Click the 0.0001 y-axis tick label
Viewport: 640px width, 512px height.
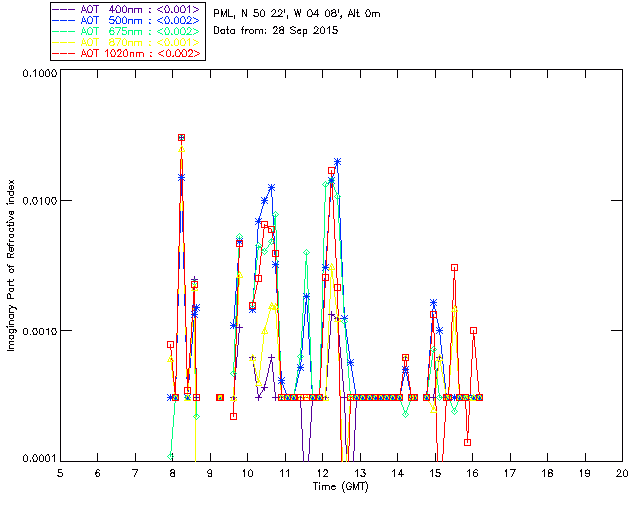[x=40, y=459]
